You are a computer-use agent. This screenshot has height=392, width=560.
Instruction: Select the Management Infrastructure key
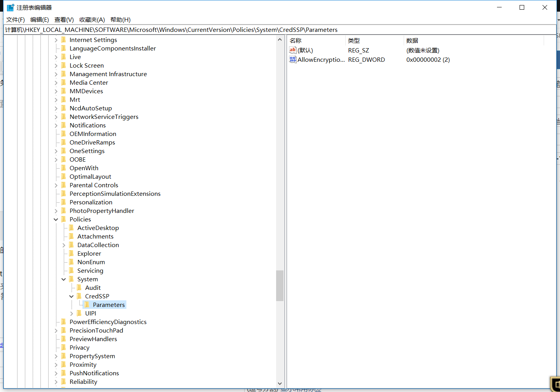pyautogui.click(x=108, y=74)
